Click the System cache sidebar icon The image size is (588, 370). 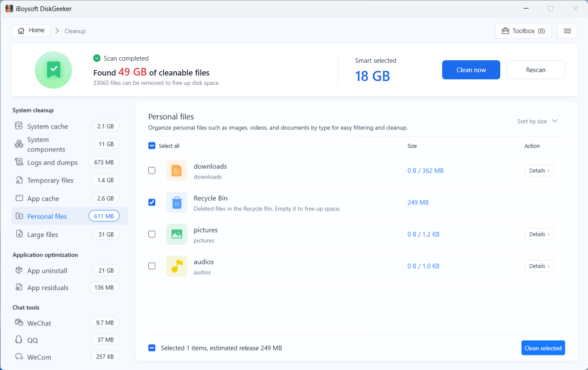[x=19, y=126]
